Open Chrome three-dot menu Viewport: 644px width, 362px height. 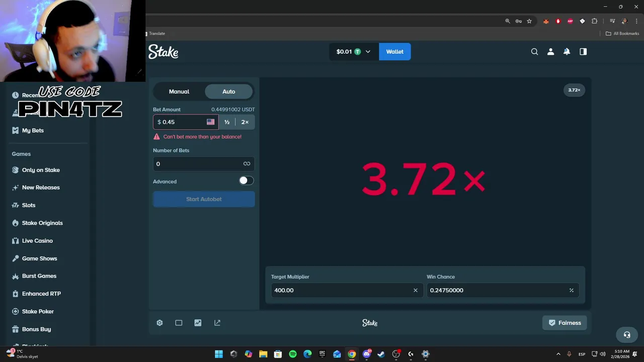[636, 21]
